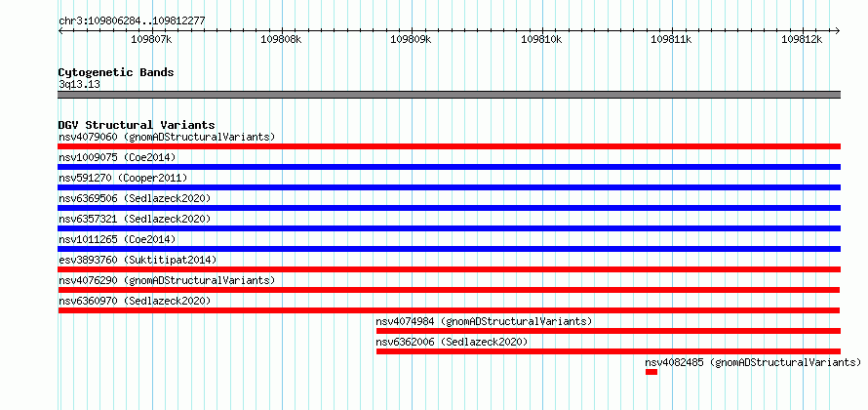Select the blue nsv6357321 variant bar
The height and width of the screenshot is (410, 868).
pyautogui.click(x=449, y=228)
